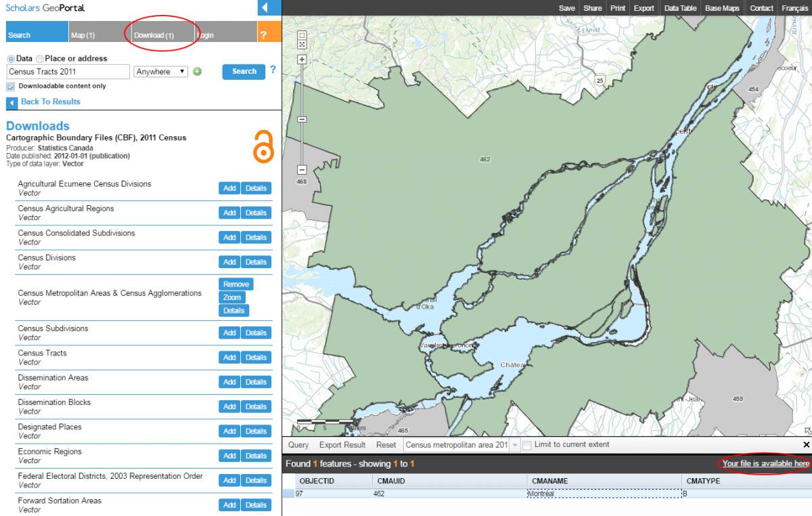
Task: Click the orange open access lock icon
Action: (x=263, y=147)
